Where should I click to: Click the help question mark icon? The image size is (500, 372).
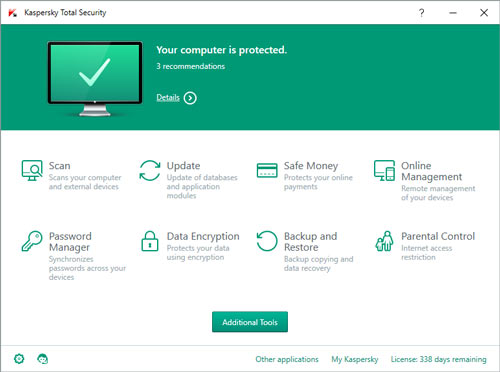[x=422, y=13]
